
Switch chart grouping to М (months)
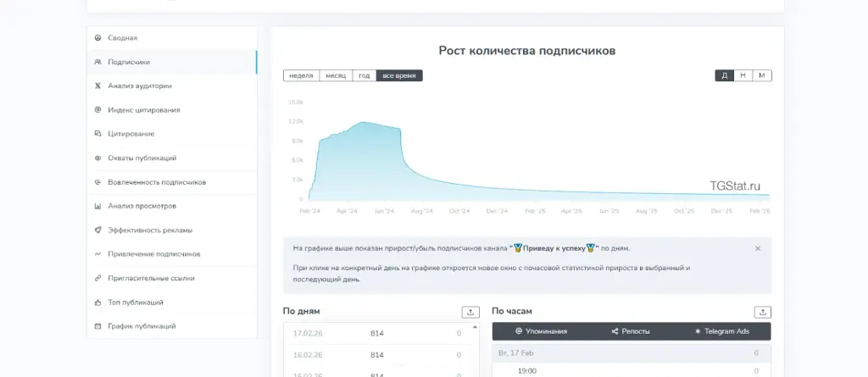coord(762,75)
